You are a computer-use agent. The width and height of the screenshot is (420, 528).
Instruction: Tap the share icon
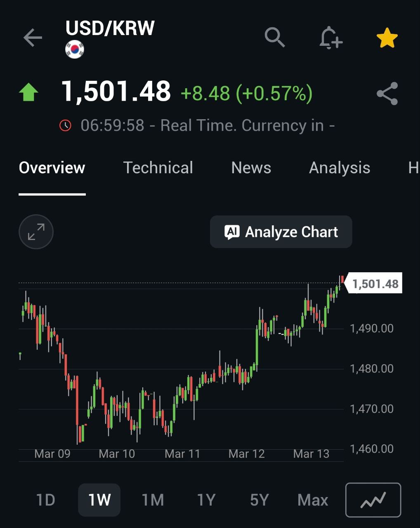point(387,94)
